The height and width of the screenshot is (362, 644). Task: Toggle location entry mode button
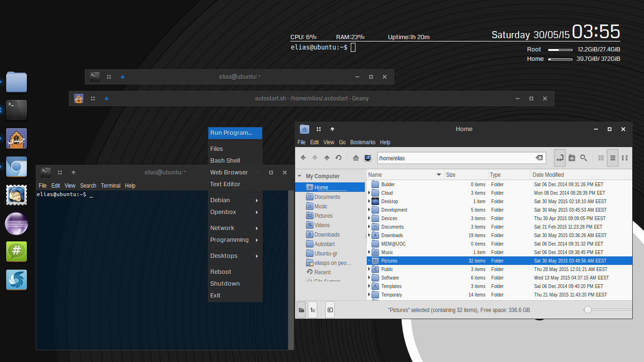point(560,158)
